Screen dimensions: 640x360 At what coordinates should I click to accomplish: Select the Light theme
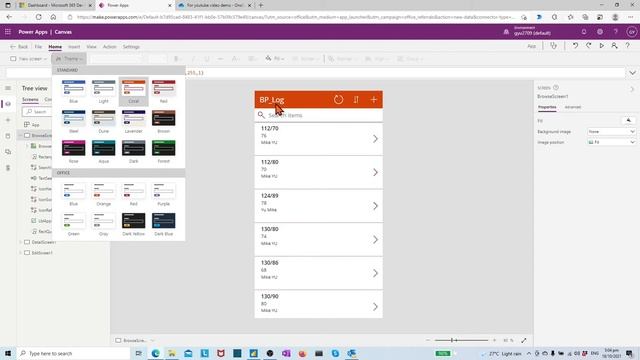click(x=104, y=91)
